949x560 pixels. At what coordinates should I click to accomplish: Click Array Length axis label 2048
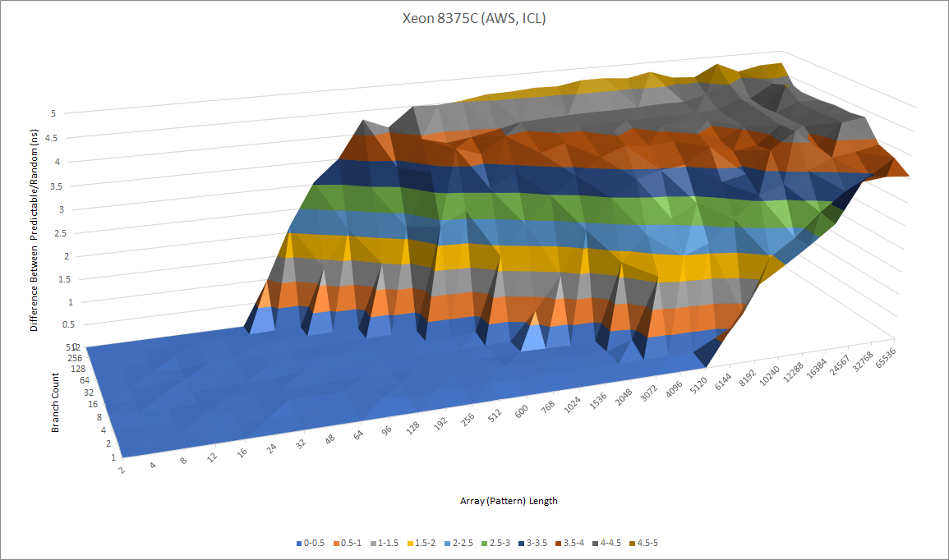[624, 396]
